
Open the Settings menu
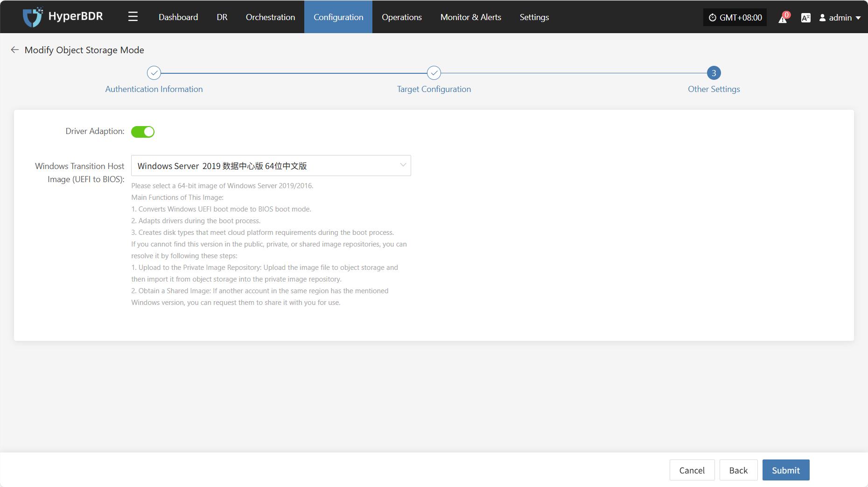tap(534, 17)
